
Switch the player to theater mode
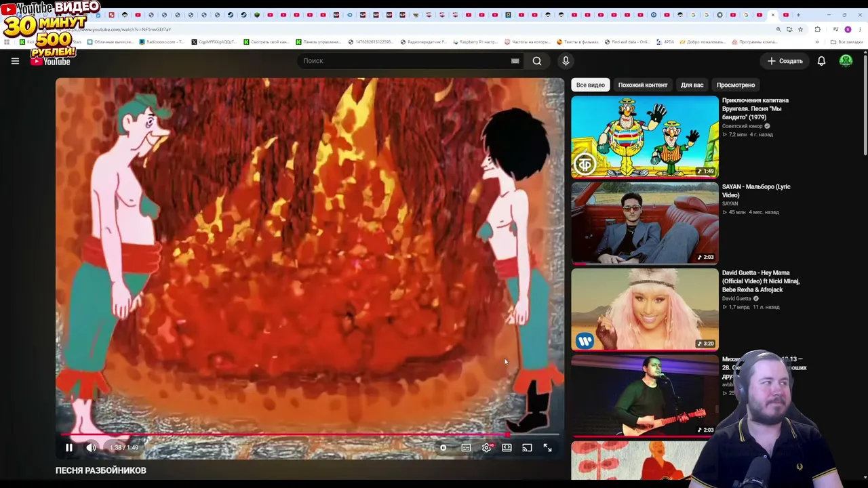507,447
